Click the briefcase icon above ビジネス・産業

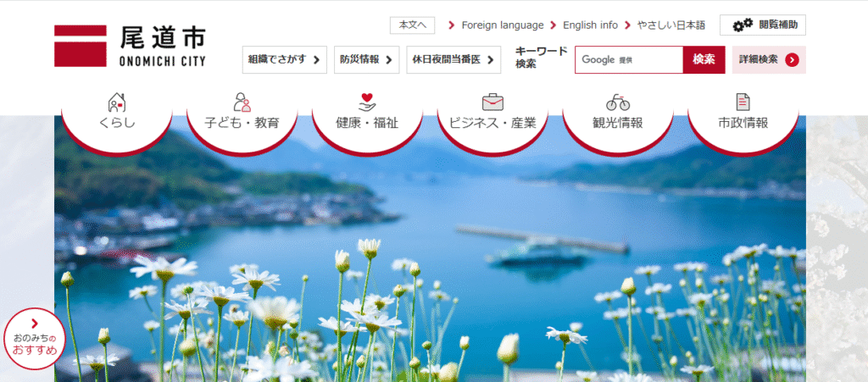tap(492, 102)
